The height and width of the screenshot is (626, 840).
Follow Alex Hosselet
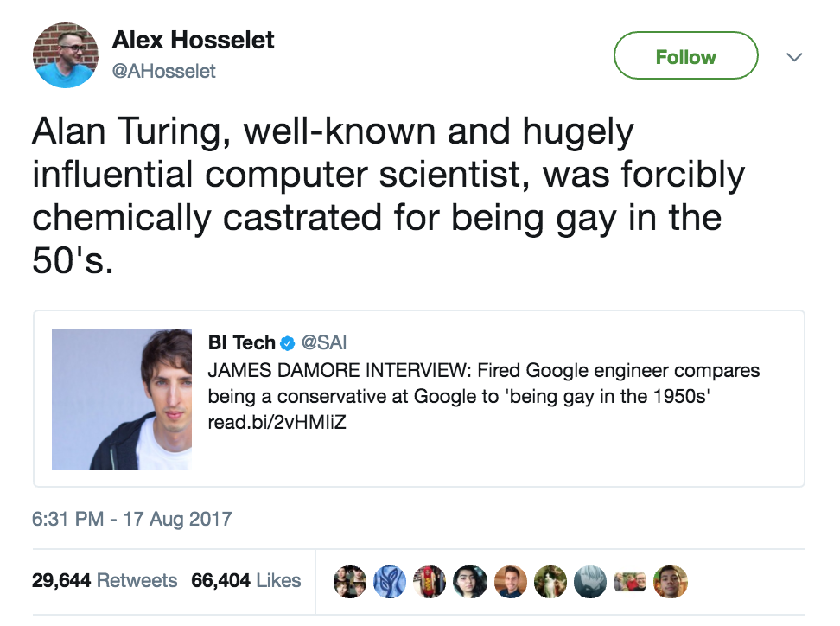coord(685,57)
